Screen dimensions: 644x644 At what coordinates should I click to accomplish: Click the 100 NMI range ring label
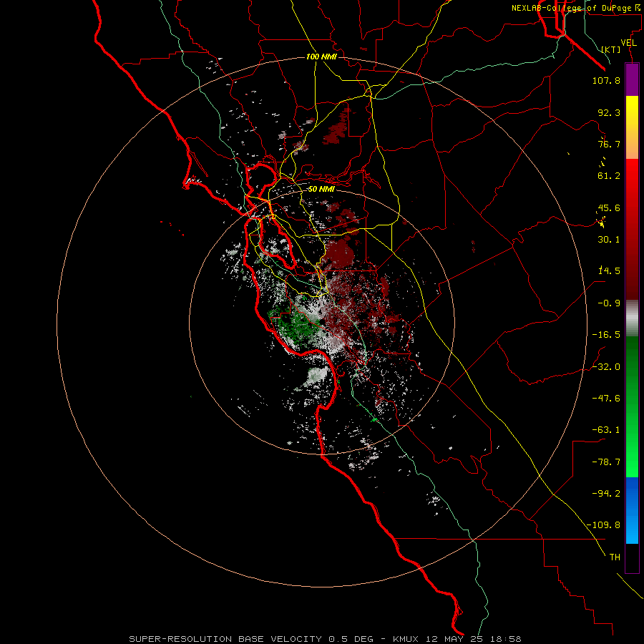coord(321,57)
